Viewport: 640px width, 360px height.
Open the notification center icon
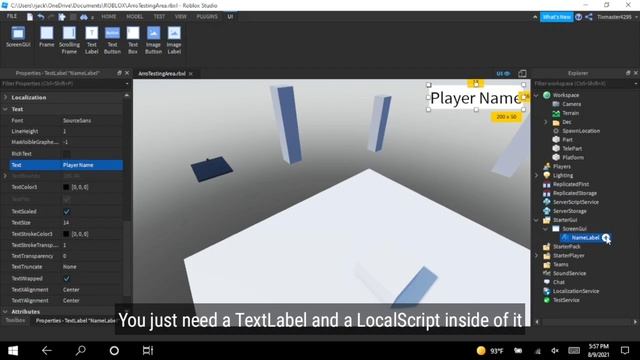(625, 351)
